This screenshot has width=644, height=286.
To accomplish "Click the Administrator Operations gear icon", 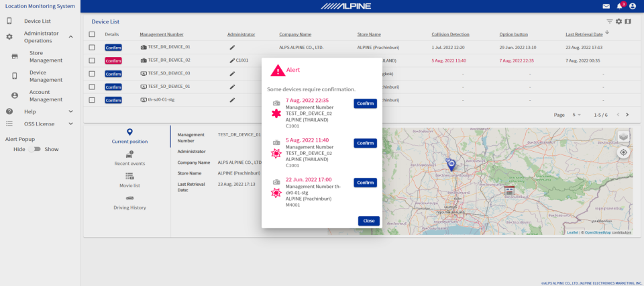I will point(9,37).
